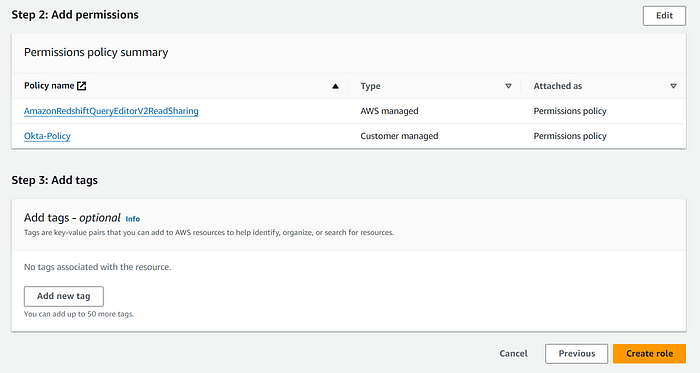Click the Policy name column header text
700x373 pixels.
pyautogui.click(x=49, y=86)
